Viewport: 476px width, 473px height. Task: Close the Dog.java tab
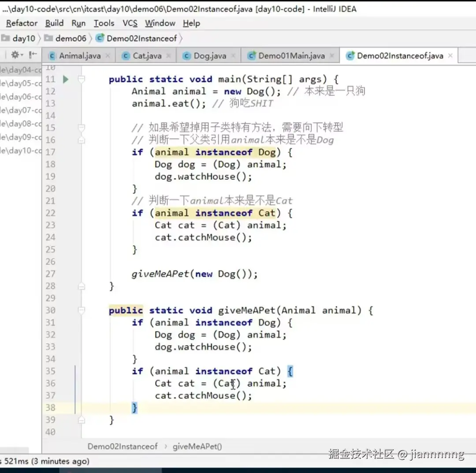click(x=233, y=56)
